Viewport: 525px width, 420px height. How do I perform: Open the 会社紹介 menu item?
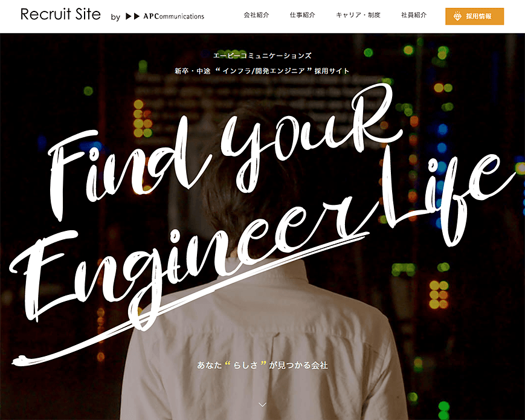[257, 15]
